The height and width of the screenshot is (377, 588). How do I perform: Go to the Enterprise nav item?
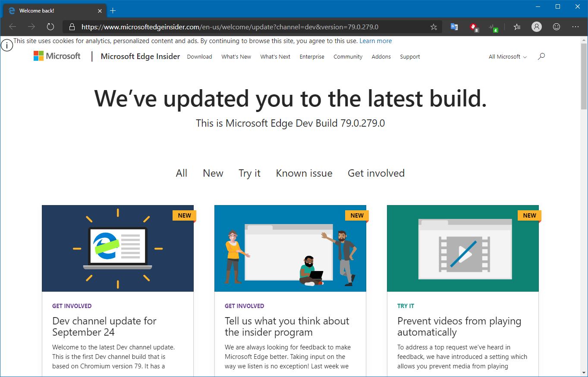(x=312, y=56)
